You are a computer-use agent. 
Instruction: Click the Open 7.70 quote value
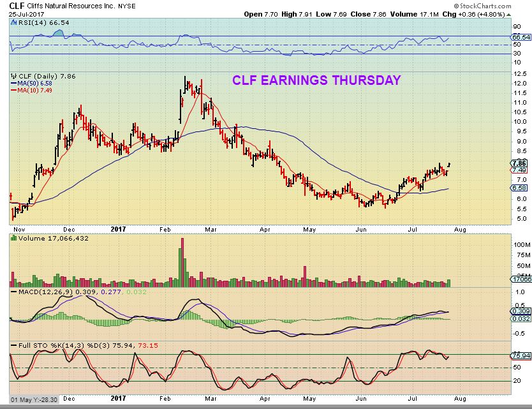(x=261, y=14)
